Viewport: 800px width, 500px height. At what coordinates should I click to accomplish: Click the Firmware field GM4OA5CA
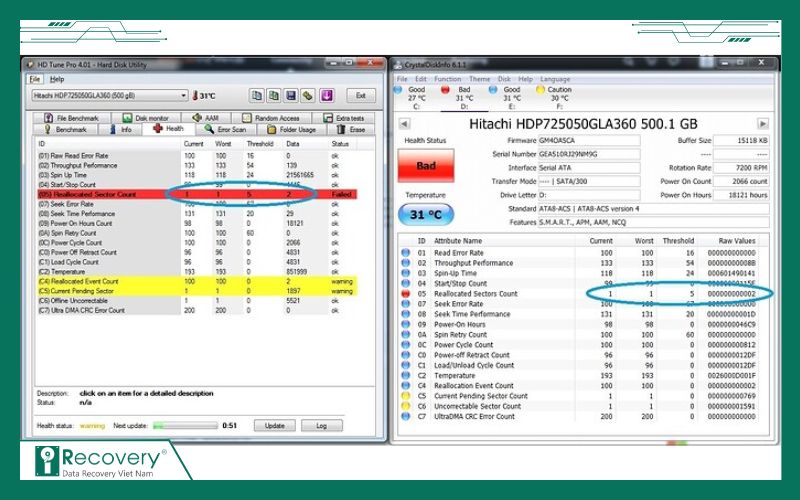[589, 140]
